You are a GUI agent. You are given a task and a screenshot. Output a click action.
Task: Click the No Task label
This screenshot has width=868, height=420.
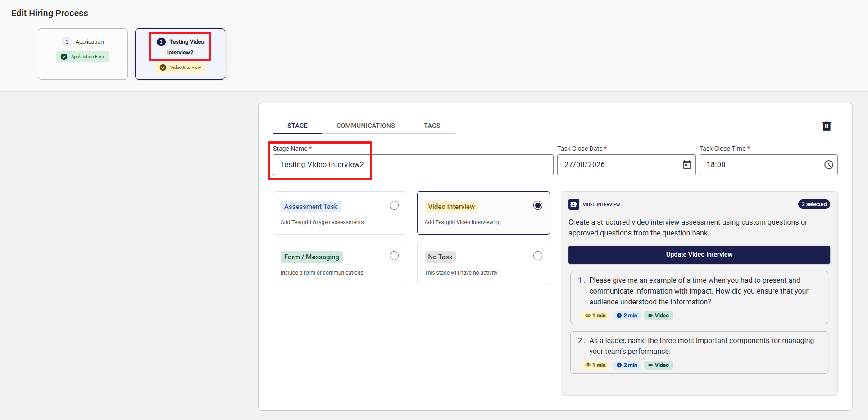click(x=440, y=257)
